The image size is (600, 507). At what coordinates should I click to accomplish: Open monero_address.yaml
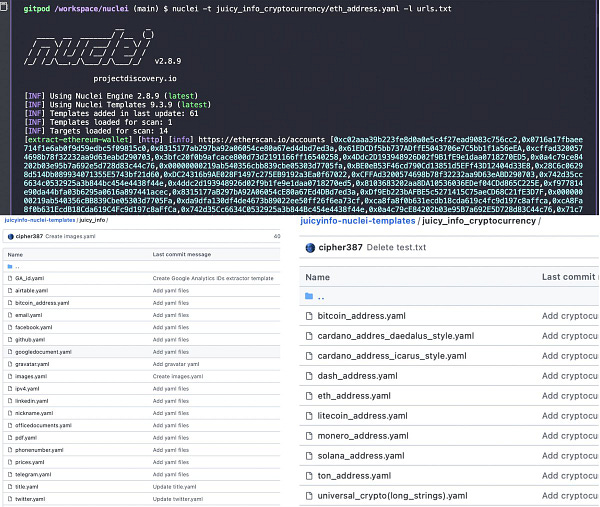(363, 435)
